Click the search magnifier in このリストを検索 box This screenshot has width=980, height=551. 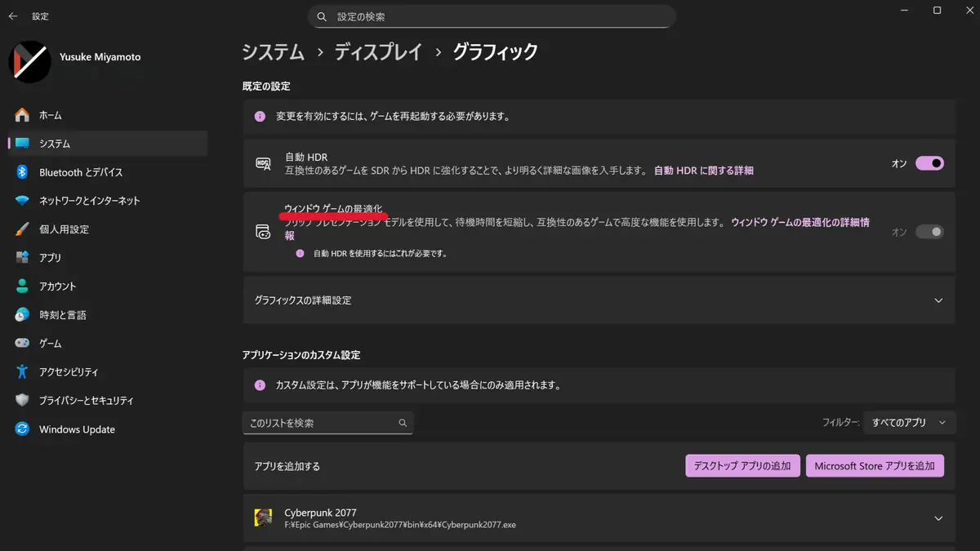(x=403, y=423)
